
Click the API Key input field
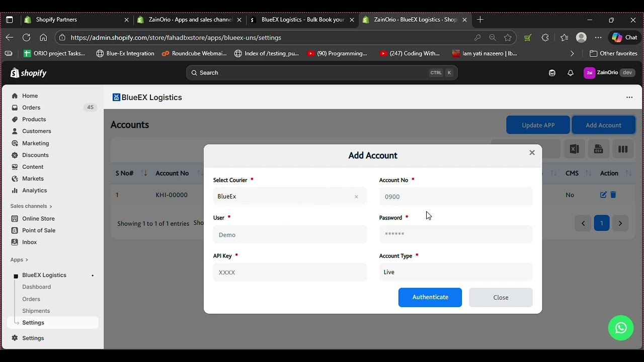[290, 272]
